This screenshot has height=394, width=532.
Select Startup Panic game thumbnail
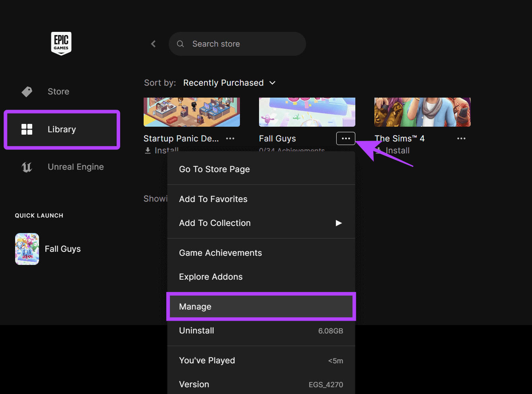pyautogui.click(x=192, y=112)
